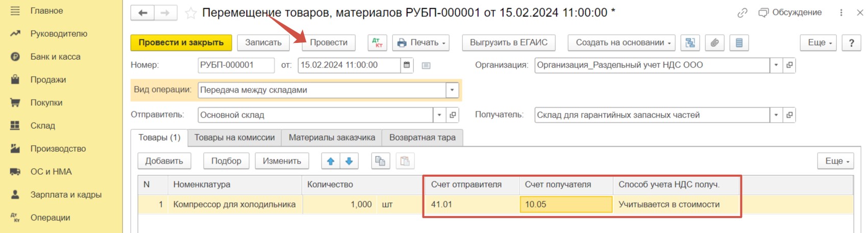Screen dimensions: 868x233
Task: Click the paperclip attached files icon
Action: [714, 43]
